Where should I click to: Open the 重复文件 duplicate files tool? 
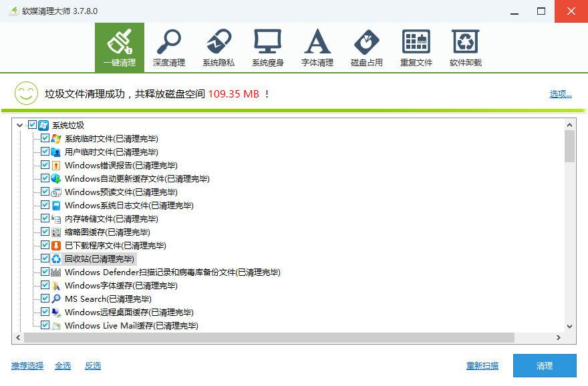pos(416,47)
